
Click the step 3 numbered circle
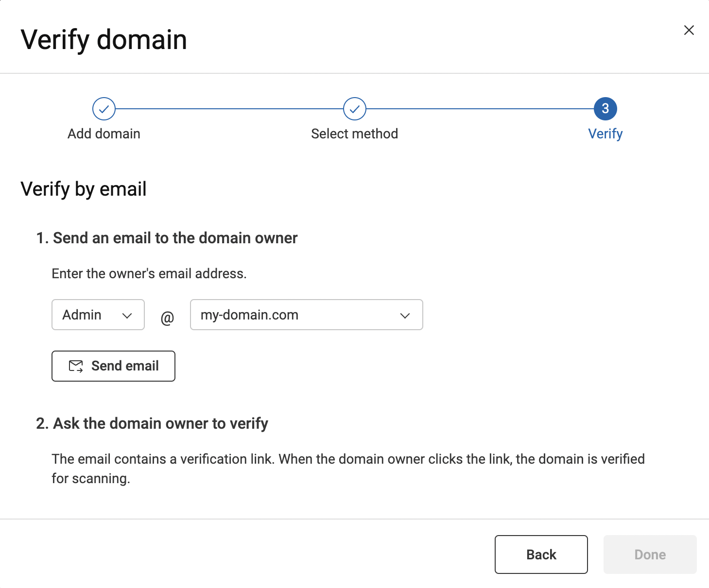tap(605, 109)
